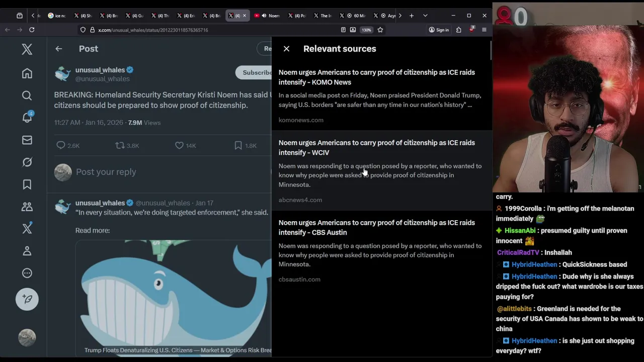Viewport: 644px width, 362px height.
Task: Close the active X tab
Action: 245,16
